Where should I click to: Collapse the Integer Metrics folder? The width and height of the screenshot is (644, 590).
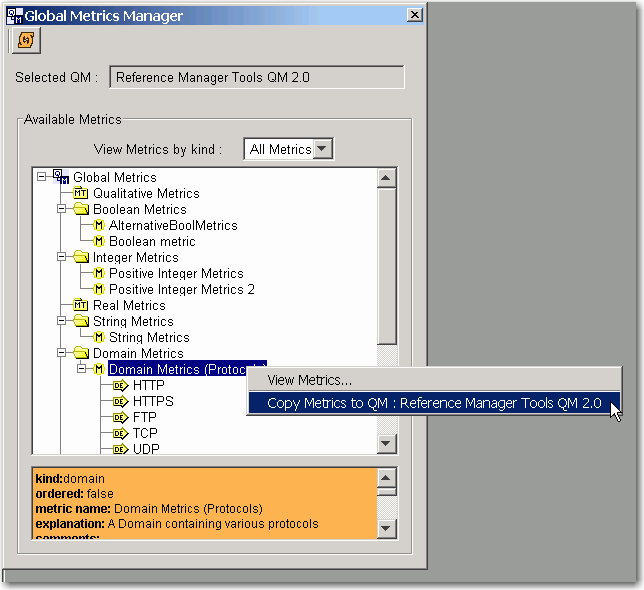pos(61,257)
